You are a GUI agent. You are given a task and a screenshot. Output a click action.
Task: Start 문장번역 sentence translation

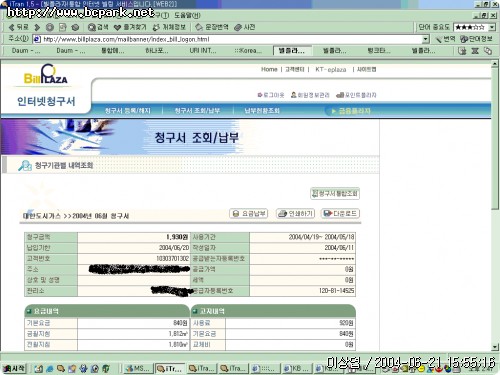click(x=212, y=27)
